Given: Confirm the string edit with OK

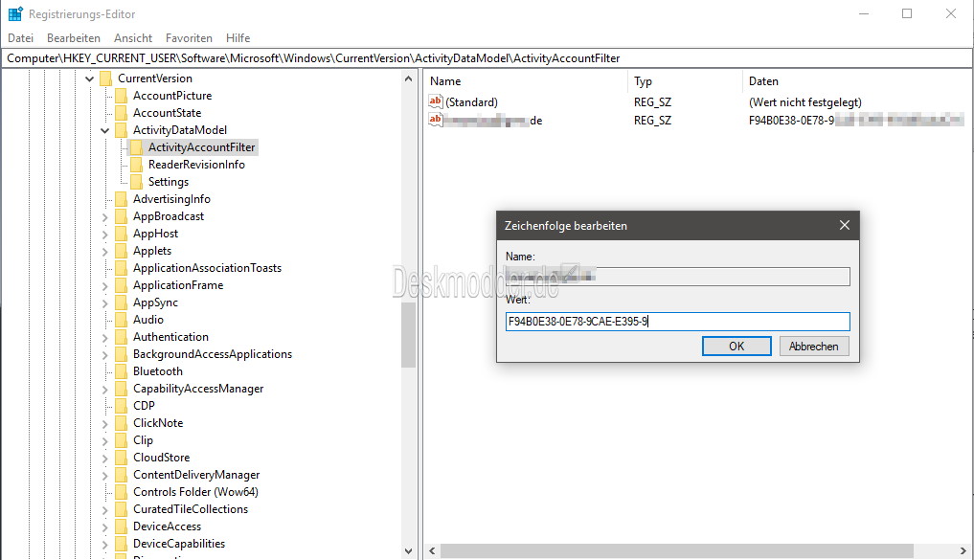Looking at the screenshot, I should (x=736, y=347).
